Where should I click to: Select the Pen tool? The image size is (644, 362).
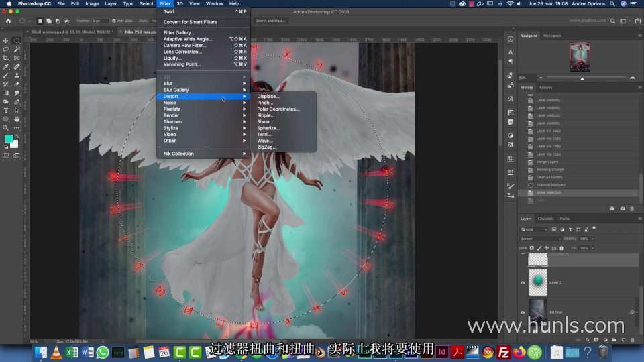click(17, 102)
